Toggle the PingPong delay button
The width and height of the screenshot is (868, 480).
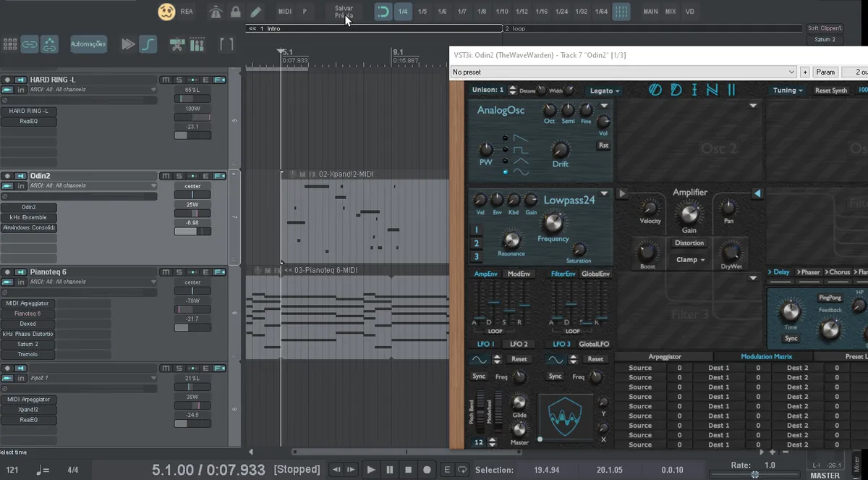(830, 298)
